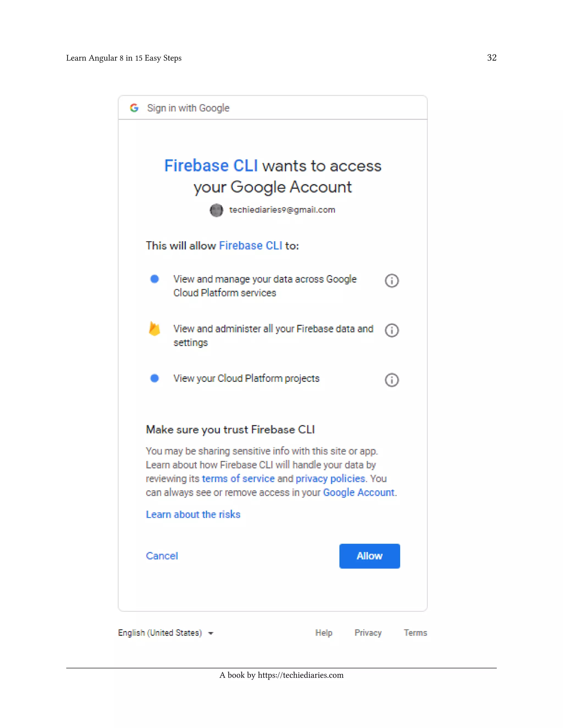This screenshot has height=728, width=563.
Task: Open the Help footer link
Action: 324,633
